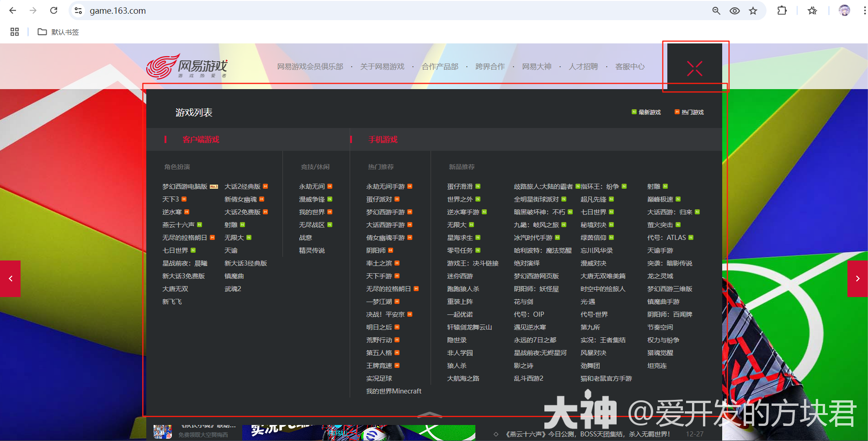Open the browser extensions panel
Screen dimensions: 868x441
[782, 10]
